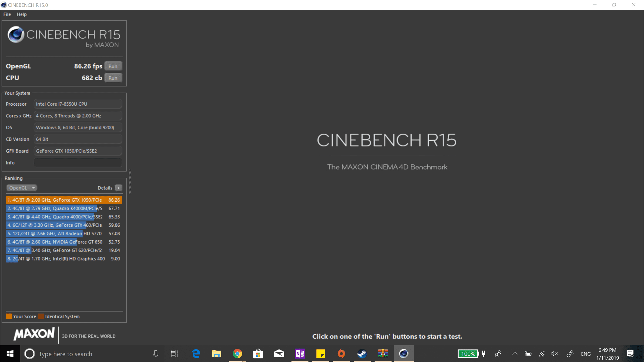Screen dimensions: 644x362
Task: Select ranking row Quadro 4000 65.33
Action: point(64,217)
